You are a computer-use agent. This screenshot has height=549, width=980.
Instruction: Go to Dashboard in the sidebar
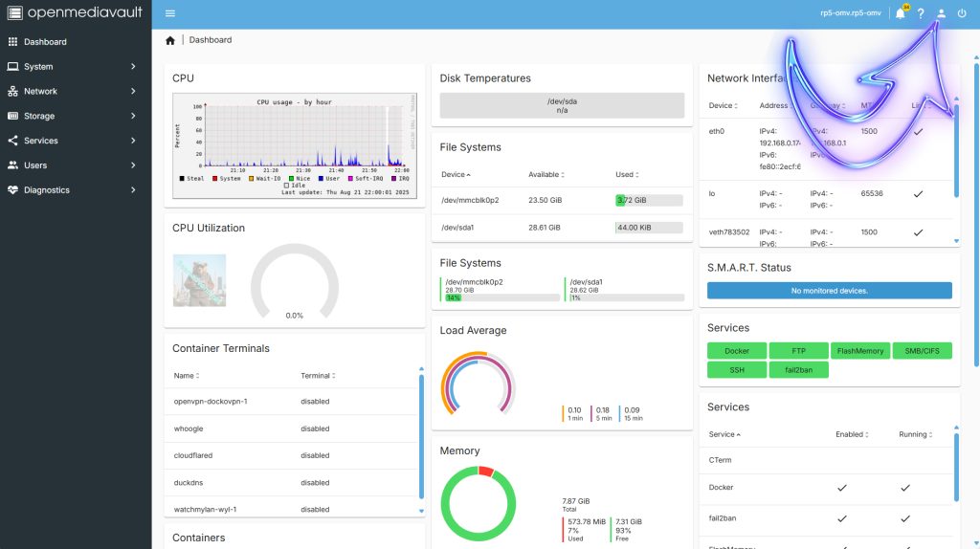pyautogui.click(x=45, y=42)
